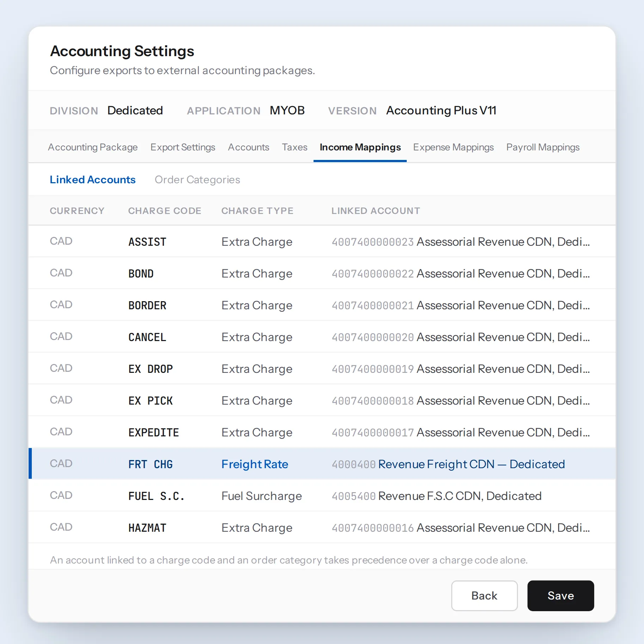Click the Linked Account column header
The width and height of the screenshot is (644, 644).
click(376, 211)
